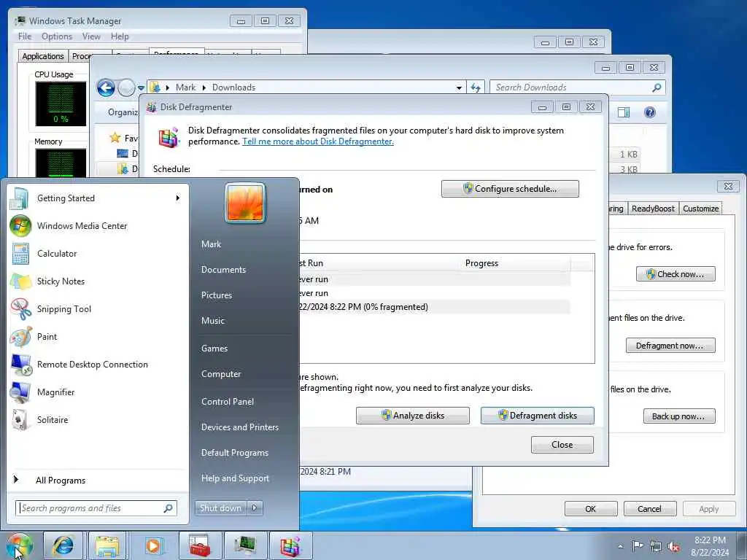Click the Action Center flag tray icon
The height and width of the screenshot is (560, 747).
coord(638,545)
